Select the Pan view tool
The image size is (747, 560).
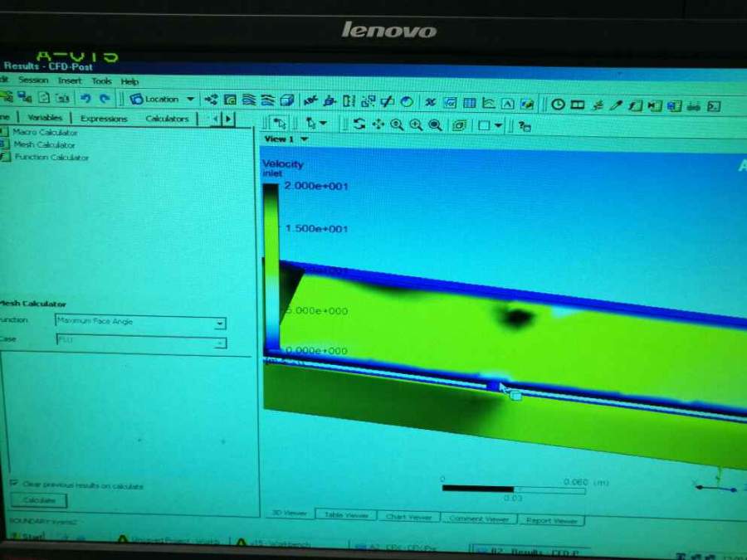378,124
